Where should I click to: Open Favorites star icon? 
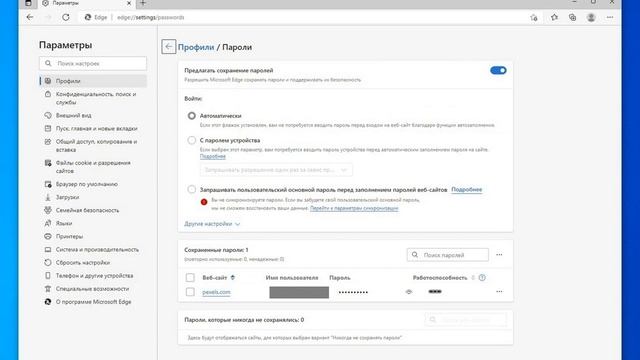[x=554, y=17]
